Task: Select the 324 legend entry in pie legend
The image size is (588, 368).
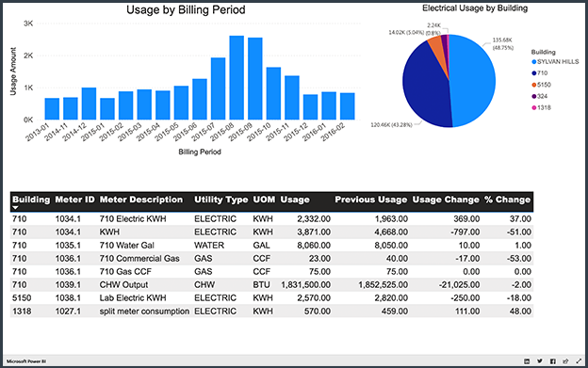Action: coord(540,96)
